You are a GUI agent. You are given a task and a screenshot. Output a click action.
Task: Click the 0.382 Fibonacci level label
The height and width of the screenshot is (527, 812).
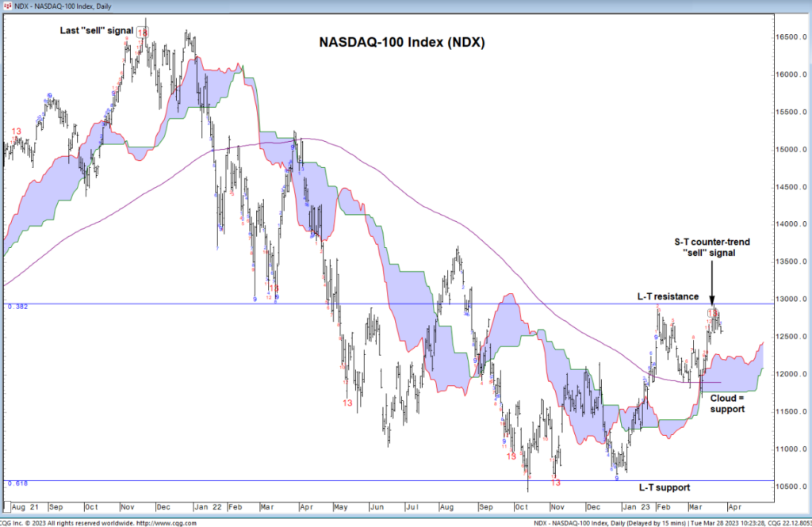coord(18,307)
